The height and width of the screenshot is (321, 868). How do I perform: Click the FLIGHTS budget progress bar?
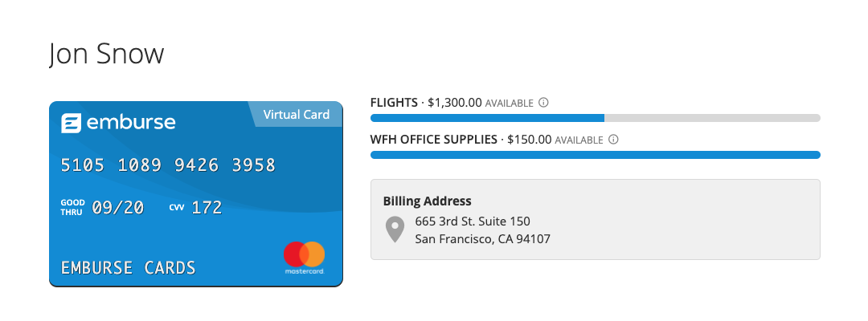pos(595,118)
